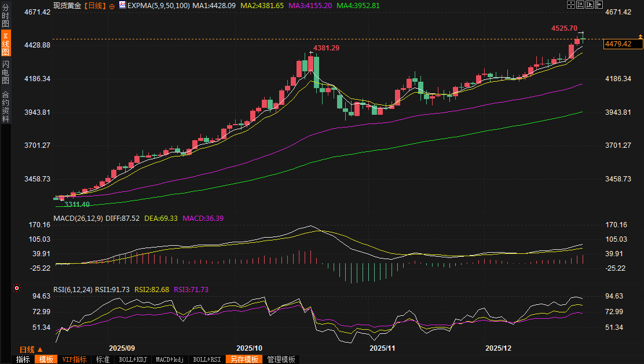
Task: Open MACD(26,12,9) indicator parameters
Action: (x=78, y=219)
